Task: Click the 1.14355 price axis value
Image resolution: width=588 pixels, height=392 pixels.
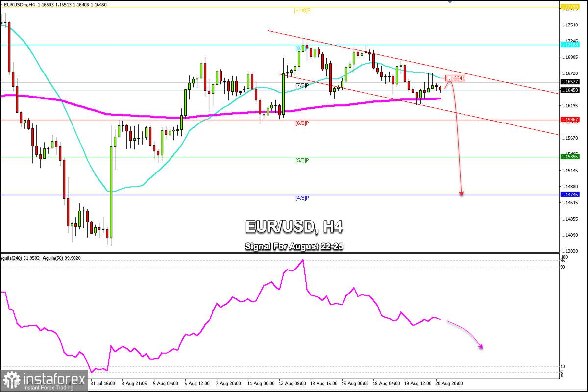Action: [569, 219]
